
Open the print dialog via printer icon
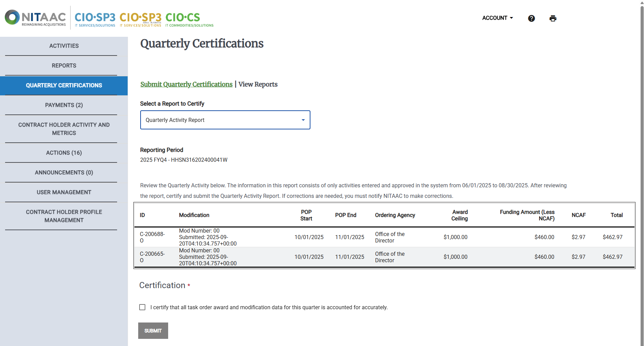pos(552,18)
